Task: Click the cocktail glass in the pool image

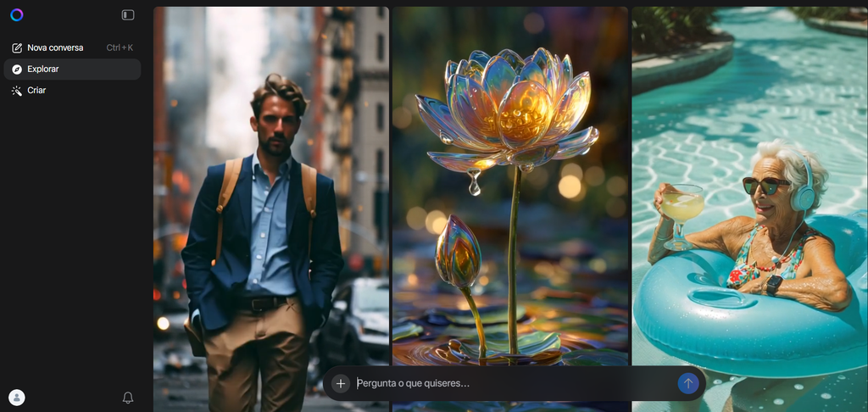Action: coord(681,208)
